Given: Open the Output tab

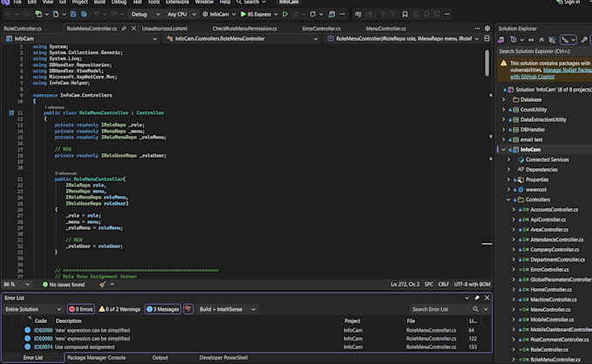Looking at the screenshot, I should [x=160, y=358].
